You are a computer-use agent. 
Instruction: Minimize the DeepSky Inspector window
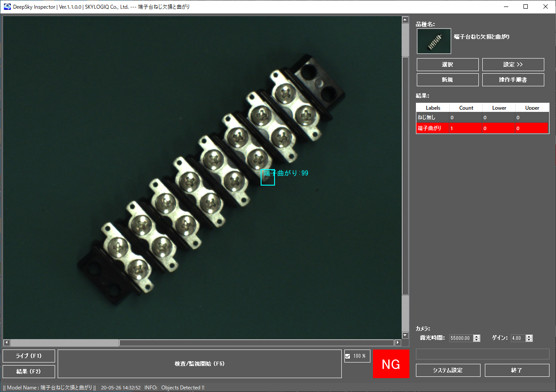tap(506, 7)
